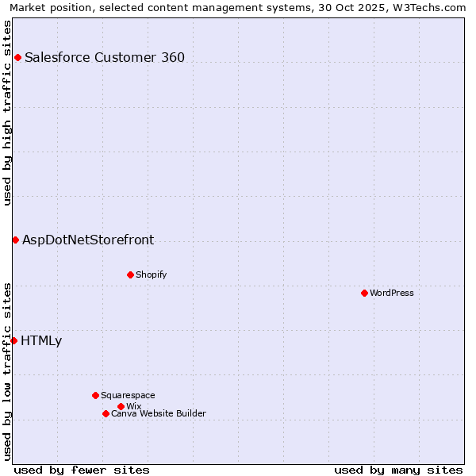Click the Salesforce Customer 360 text label
This screenshot has height=476, width=476.
point(105,57)
